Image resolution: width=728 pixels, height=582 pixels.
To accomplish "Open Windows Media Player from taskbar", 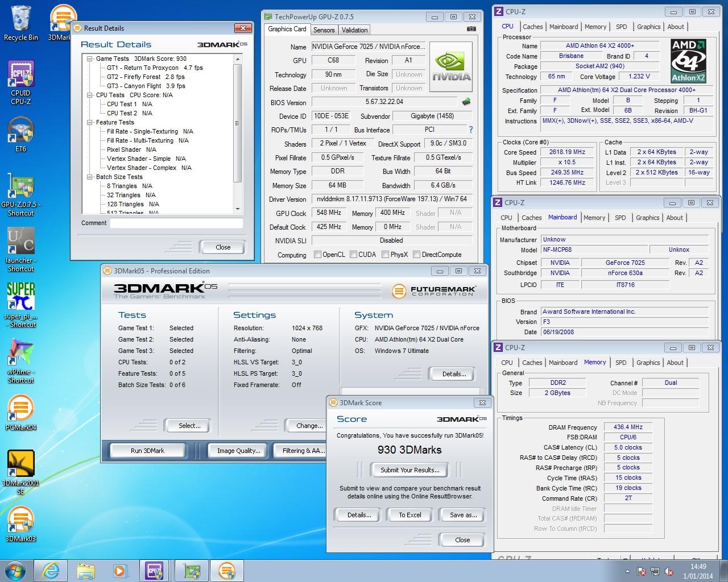I will pos(119,570).
